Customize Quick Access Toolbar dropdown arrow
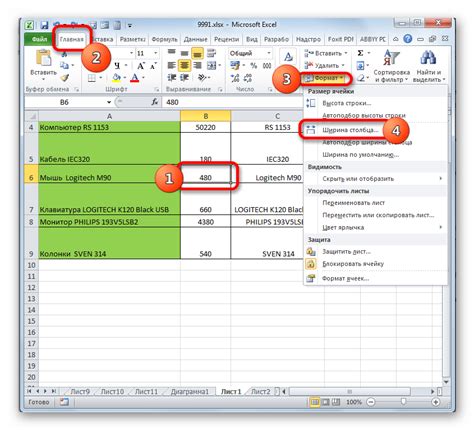474x430 pixels. tap(130, 25)
